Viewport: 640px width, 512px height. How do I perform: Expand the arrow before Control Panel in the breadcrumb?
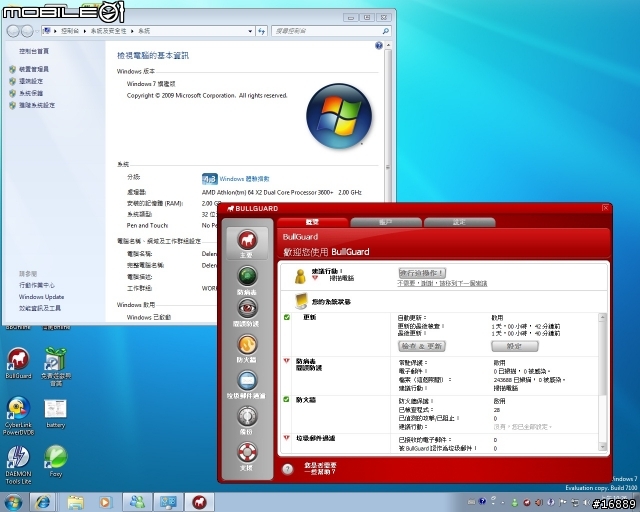tap(55, 31)
